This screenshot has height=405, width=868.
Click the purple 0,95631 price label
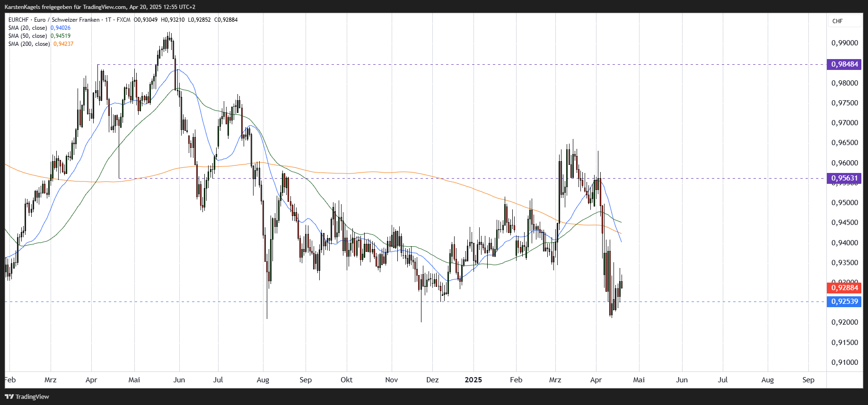[844, 178]
